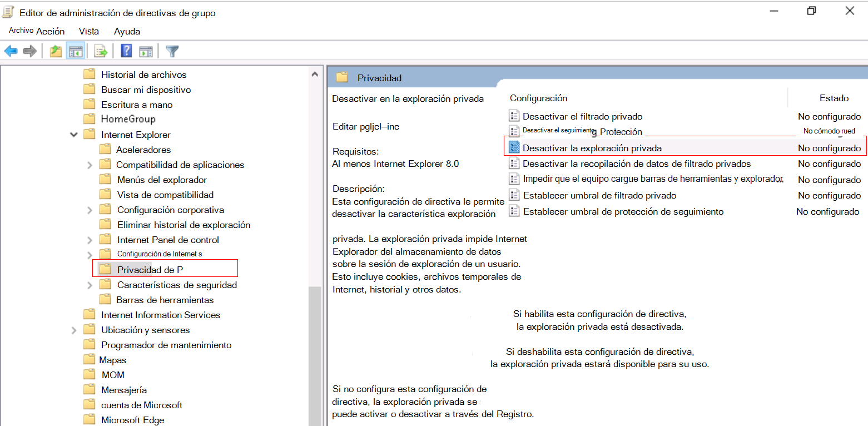This screenshot has width=868, height=426.
Task: Sort by the Estado column header
Action: point(834,98)
